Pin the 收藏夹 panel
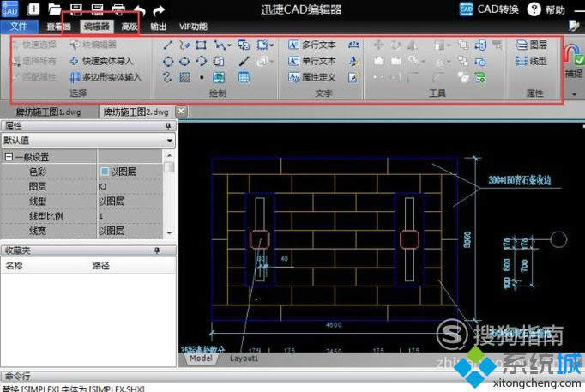 157,250
